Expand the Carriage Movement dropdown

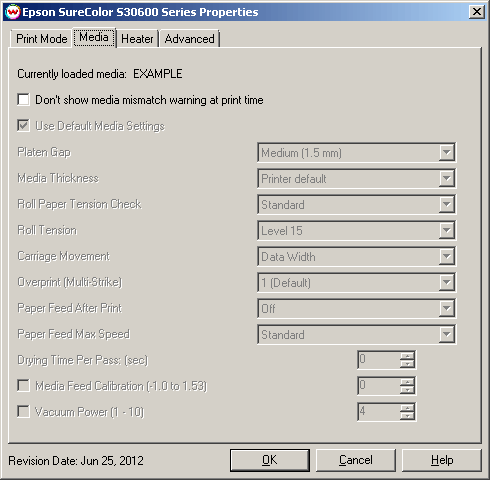(356, 257)
